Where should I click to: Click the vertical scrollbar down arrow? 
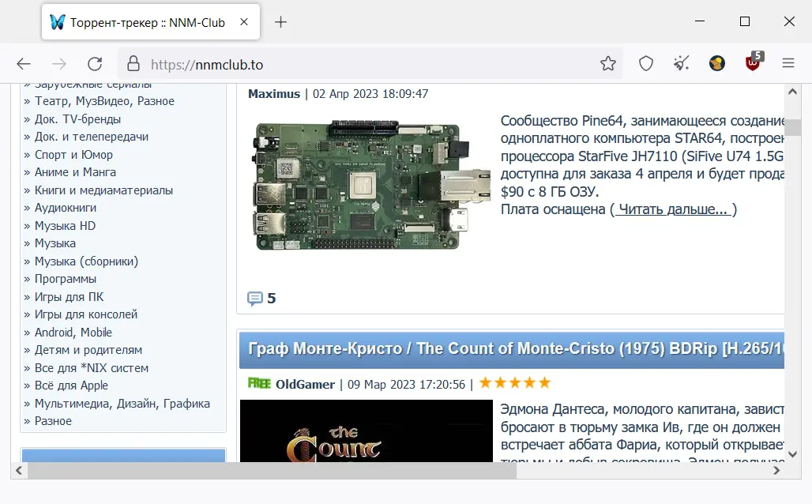pyautogui.click(x=792, y=453)
